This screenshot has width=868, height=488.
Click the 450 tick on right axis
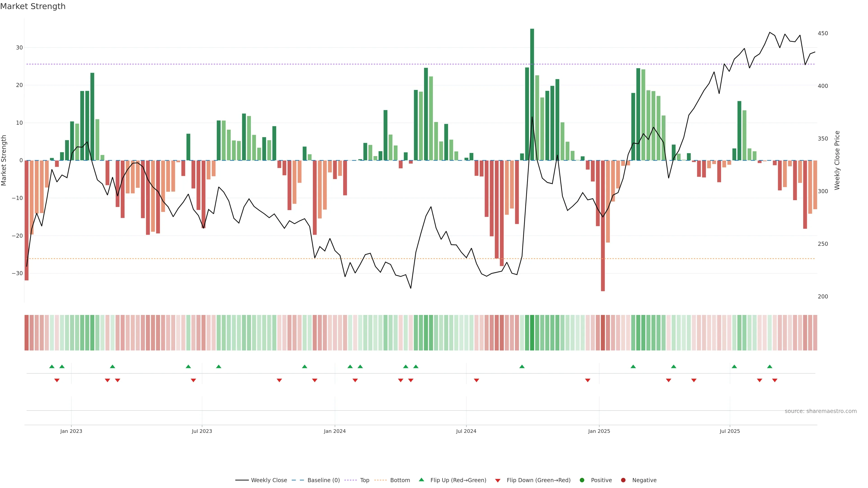(x=823, y=33)
